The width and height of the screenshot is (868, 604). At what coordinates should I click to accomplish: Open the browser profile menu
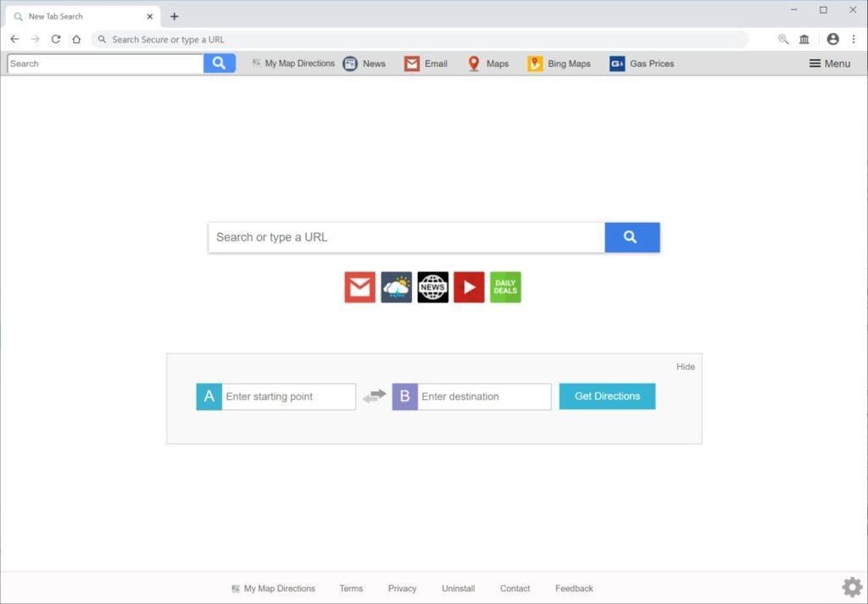833,39
